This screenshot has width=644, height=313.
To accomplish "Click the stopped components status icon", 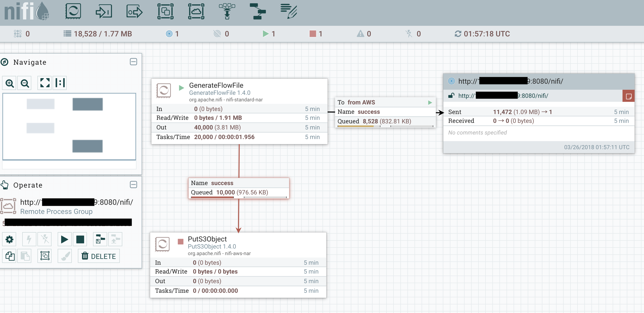I will (x=313, y=34).
